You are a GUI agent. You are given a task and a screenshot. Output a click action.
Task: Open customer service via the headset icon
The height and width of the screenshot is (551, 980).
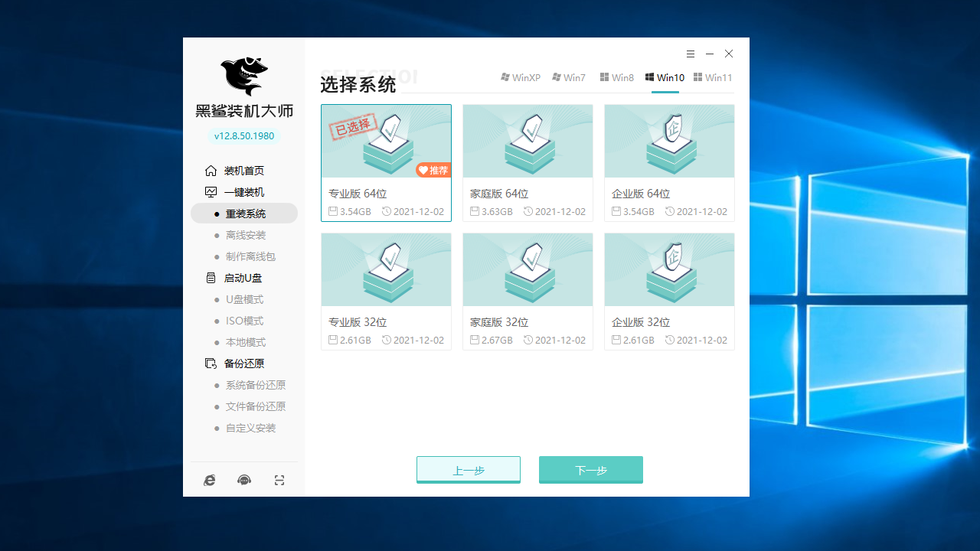tap(243, 480)
